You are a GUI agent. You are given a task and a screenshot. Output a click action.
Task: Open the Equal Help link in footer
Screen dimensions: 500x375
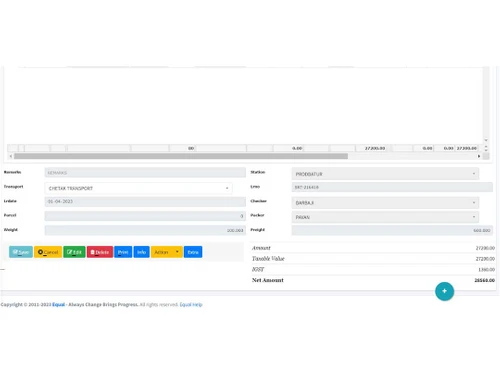pos(191,305)
